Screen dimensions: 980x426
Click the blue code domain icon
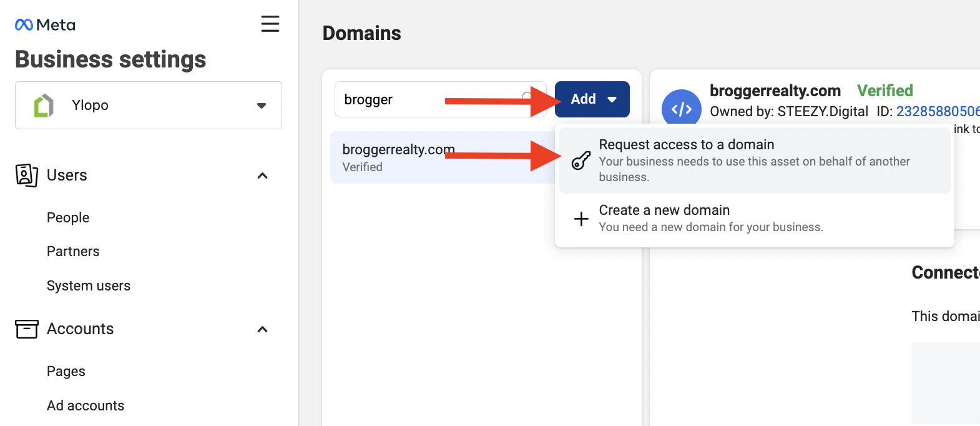click(x=682, y=109)
